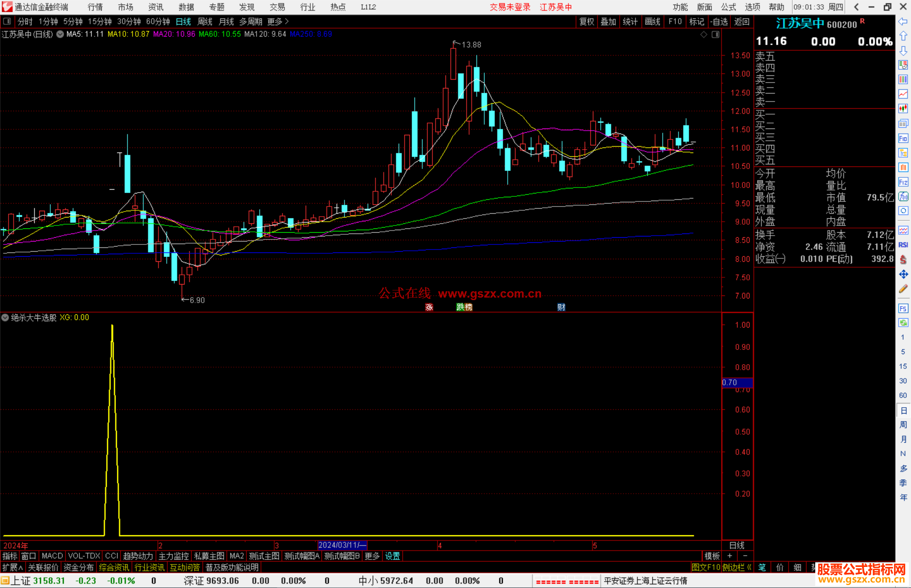This screenshot has width=911, height=588.
Task: Open the RSI indicator icon
Action: click(903, 245)
